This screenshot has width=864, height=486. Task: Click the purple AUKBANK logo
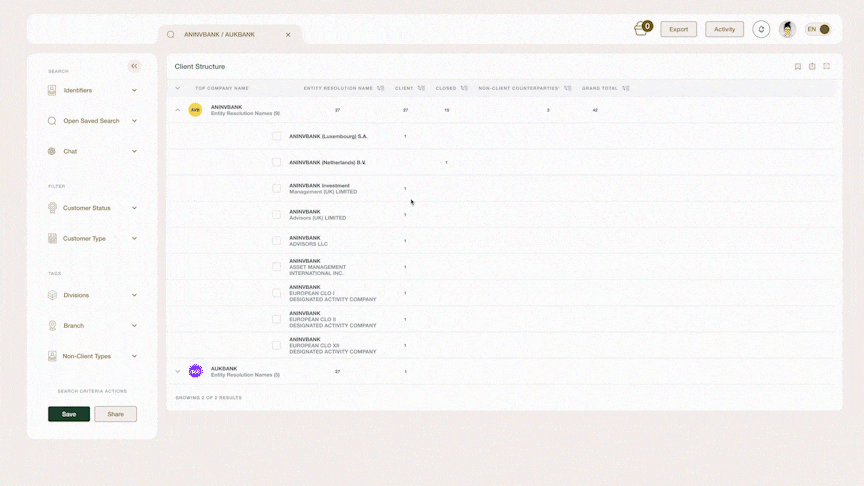[x=195, y=371]
